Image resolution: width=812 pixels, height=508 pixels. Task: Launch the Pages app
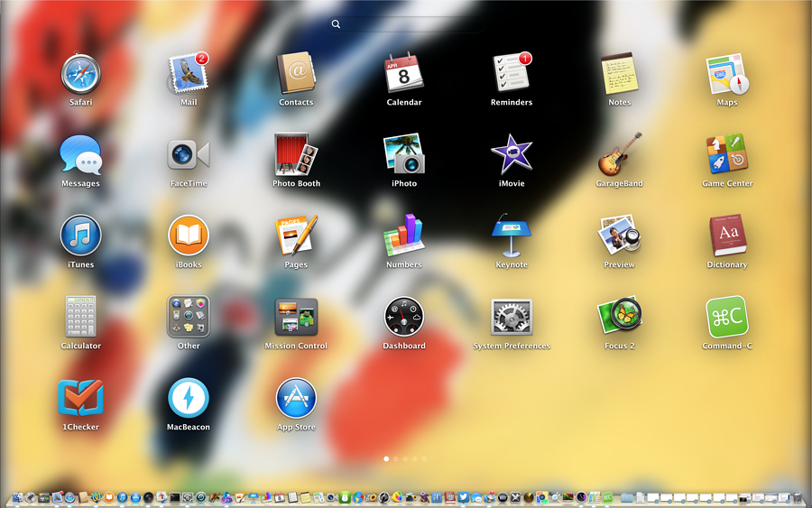(296, 236)
